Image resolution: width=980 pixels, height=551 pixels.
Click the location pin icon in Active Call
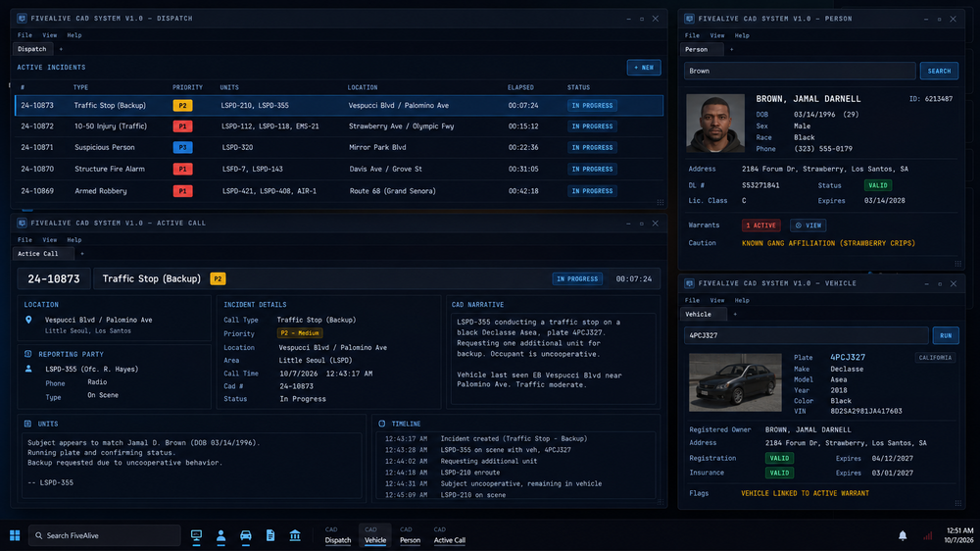click(28, 320)
